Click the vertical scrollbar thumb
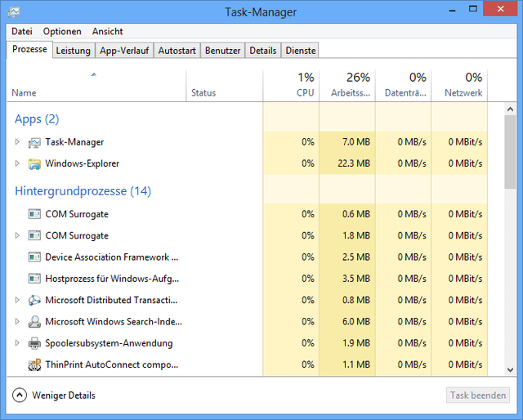Viewport: 523px width, 420px height. pos(510,152)
